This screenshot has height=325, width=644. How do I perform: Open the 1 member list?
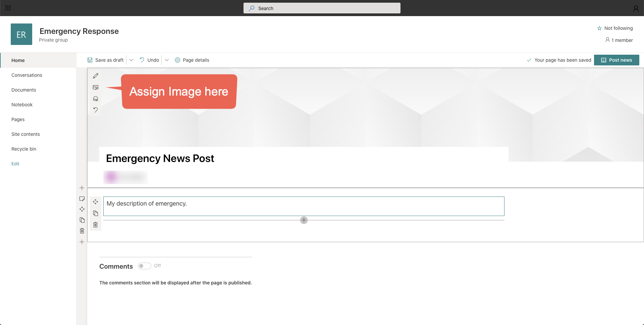[619, 40]
